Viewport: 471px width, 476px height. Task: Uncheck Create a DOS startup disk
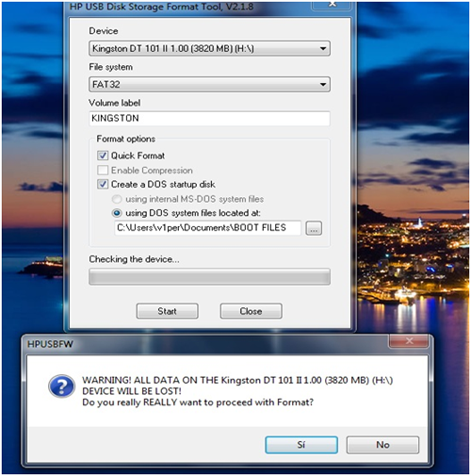[x=103, y=184]
